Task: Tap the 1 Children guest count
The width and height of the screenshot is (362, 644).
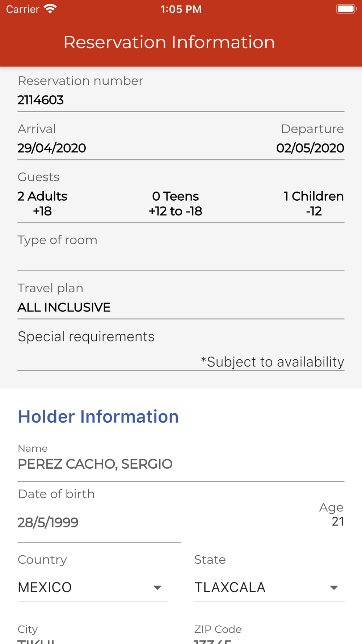Action: point(313,203)
